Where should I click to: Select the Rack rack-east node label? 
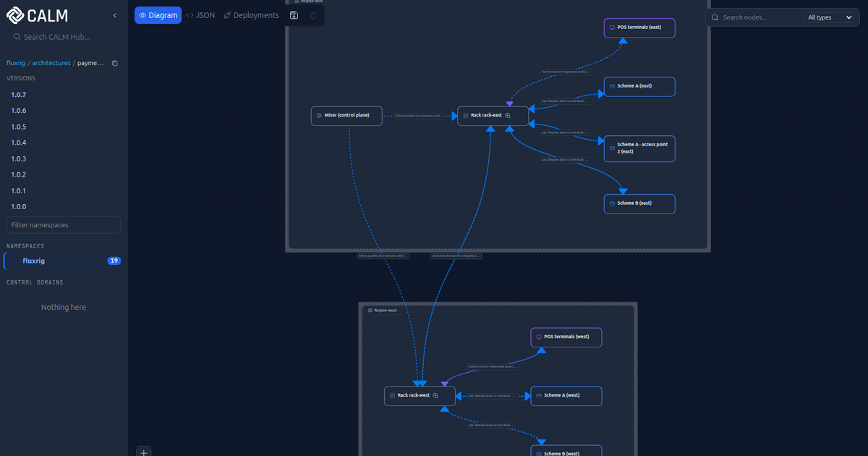click(x=486, y=115)
